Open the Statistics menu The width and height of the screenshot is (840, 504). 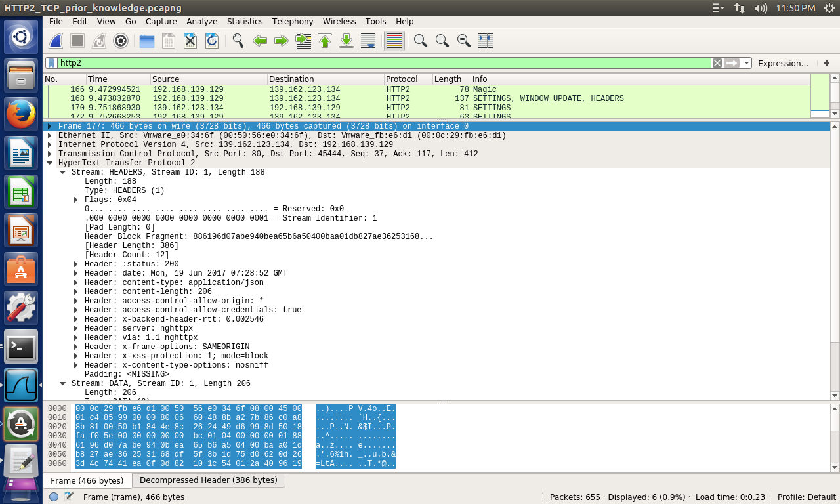(x=245, y=22)
